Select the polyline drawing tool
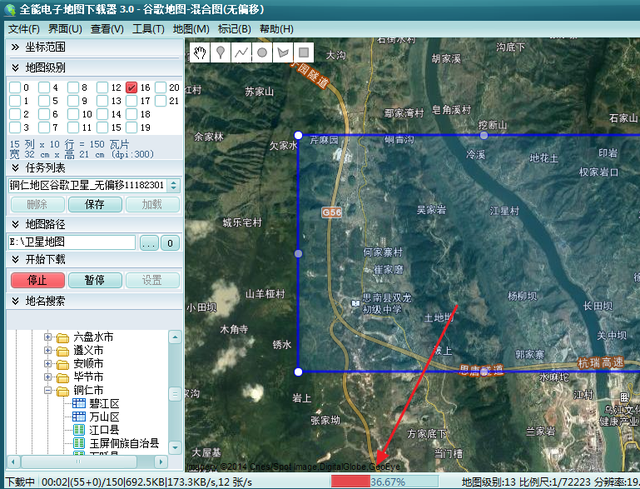This screenshot has width=640, height=489. (241, 52)
